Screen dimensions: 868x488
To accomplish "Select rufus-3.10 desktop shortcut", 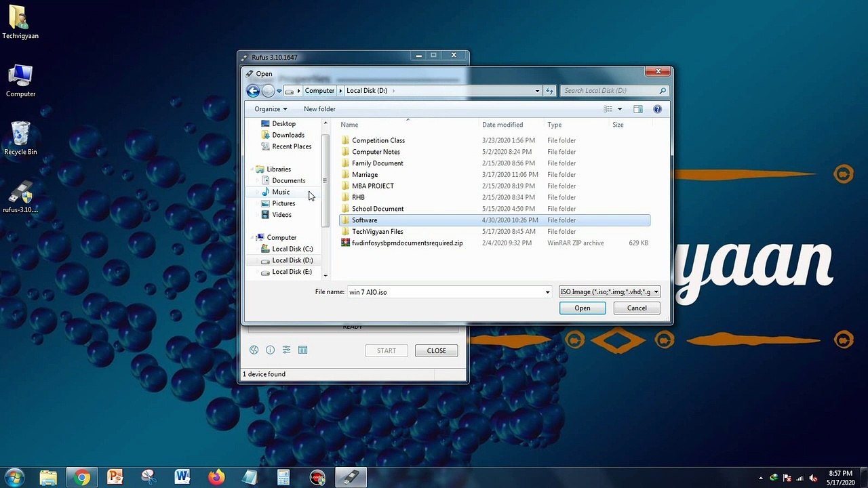I will (x=20, y=197).
